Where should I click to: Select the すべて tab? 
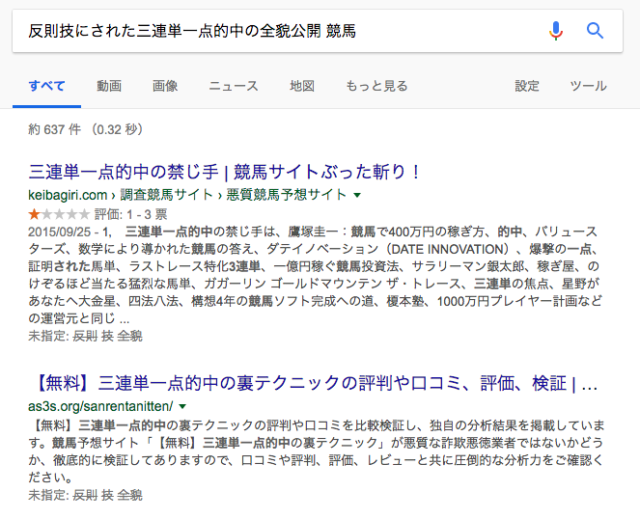coord(47,86)
